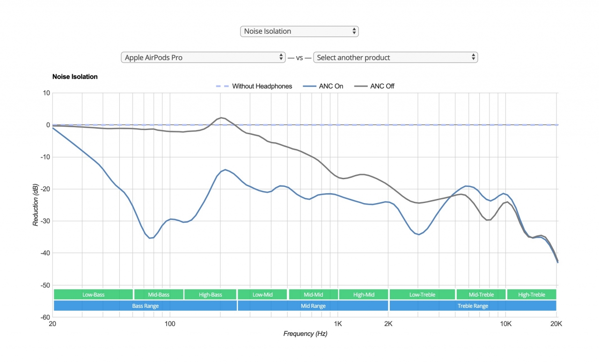Viewport: 599px width, 364px height.
Task: Toggle the ANC On legend series
Action: pyautogui.click(x=323, y=86)
